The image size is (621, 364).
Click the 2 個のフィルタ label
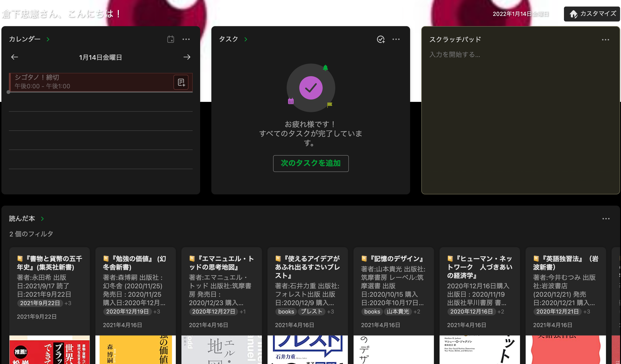[31, 234]
